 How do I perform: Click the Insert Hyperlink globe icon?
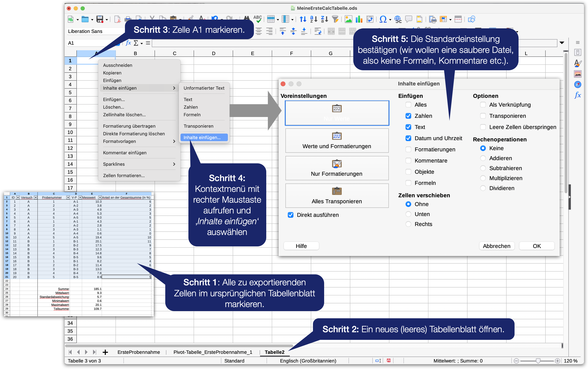pos(398,19)
